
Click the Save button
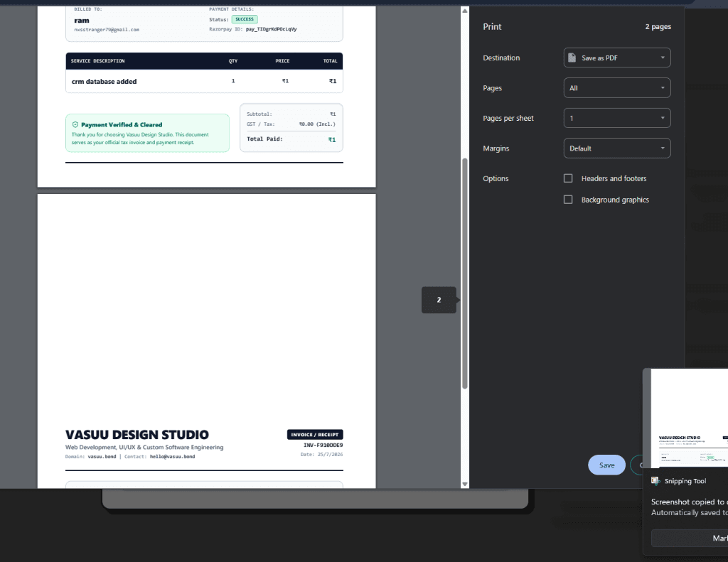tap(606, 465)
